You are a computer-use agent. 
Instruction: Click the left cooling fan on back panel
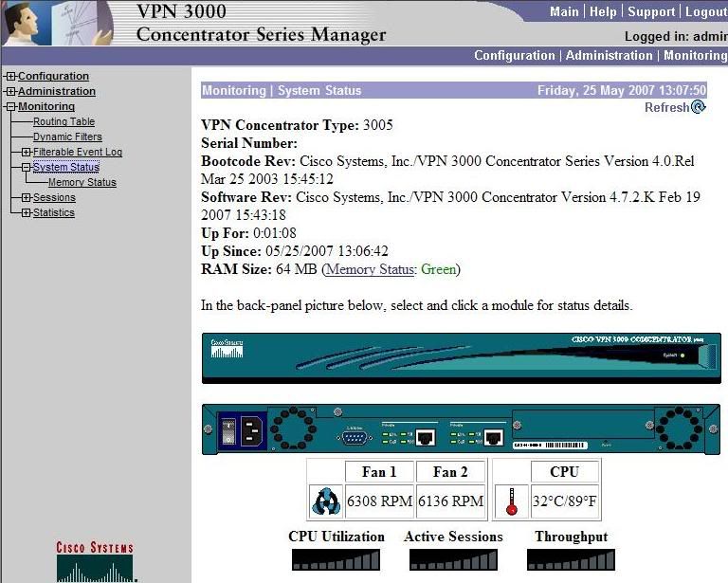tap(294, 428)
